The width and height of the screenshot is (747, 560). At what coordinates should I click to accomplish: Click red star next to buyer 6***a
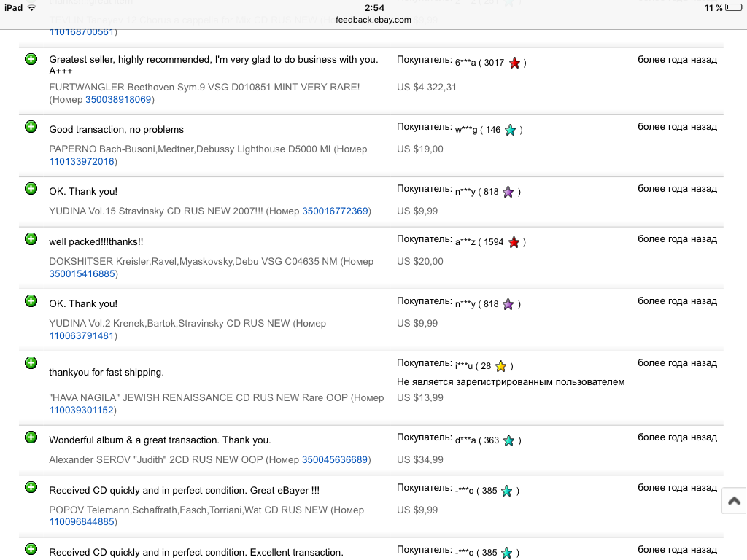point(514,63)
